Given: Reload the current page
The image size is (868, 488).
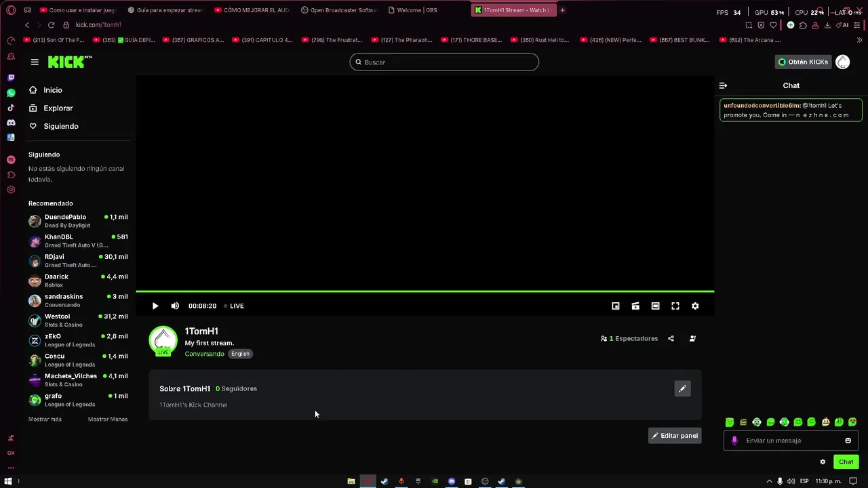Looking at the screenshot, I should click(51, 25).
